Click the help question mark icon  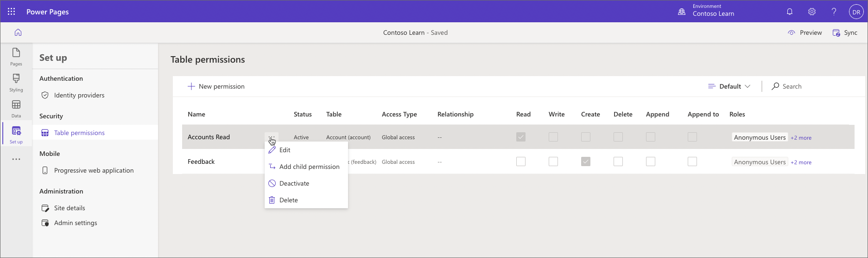(x=834, y=12)
